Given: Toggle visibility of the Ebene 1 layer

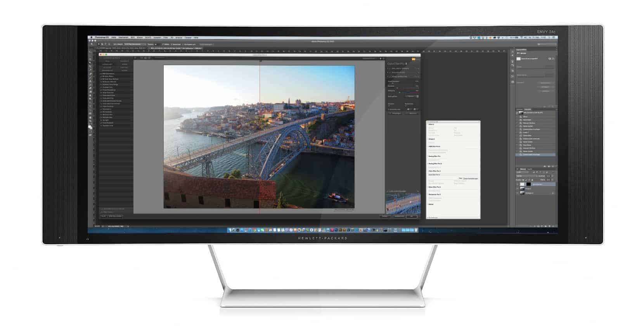Looking at the screenshot, I should [518, 189].
